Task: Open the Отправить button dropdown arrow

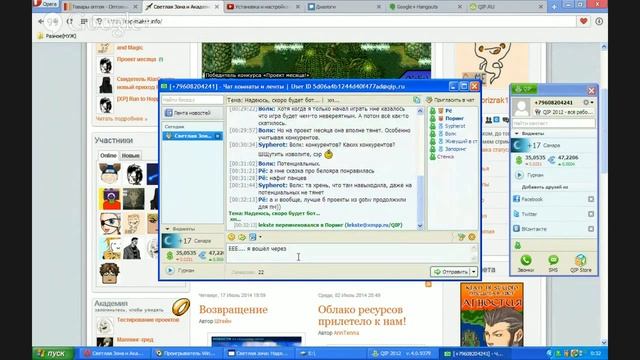Action: coord(474,271)
